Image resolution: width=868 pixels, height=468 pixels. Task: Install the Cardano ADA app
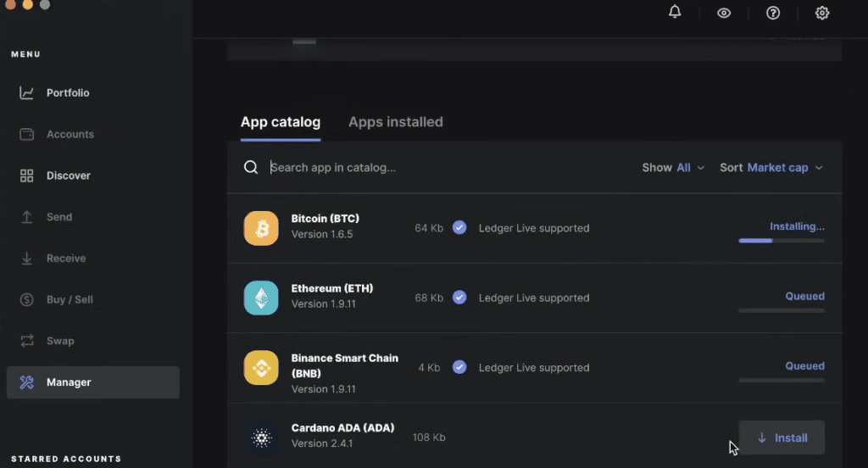coord(782,437)
